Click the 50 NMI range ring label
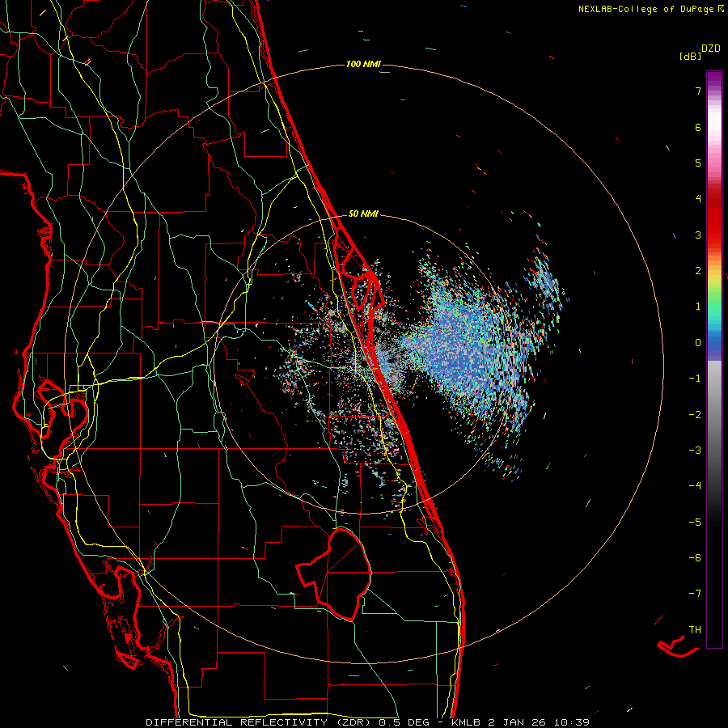Screen dimensions: 728x728 [363, 214]
